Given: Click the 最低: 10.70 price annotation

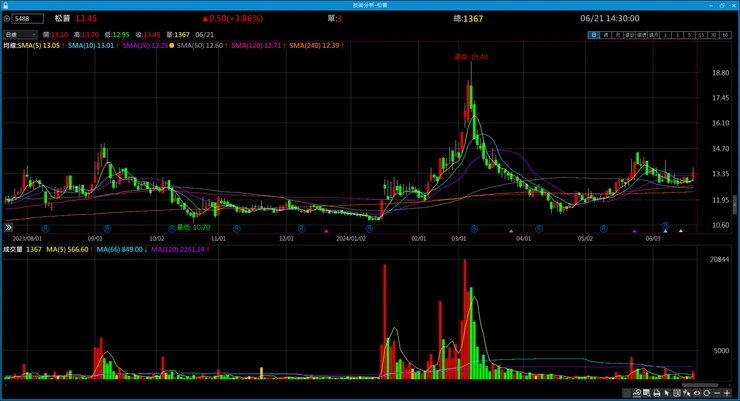Looking at the screenshot, I should (x=193, y=227).
